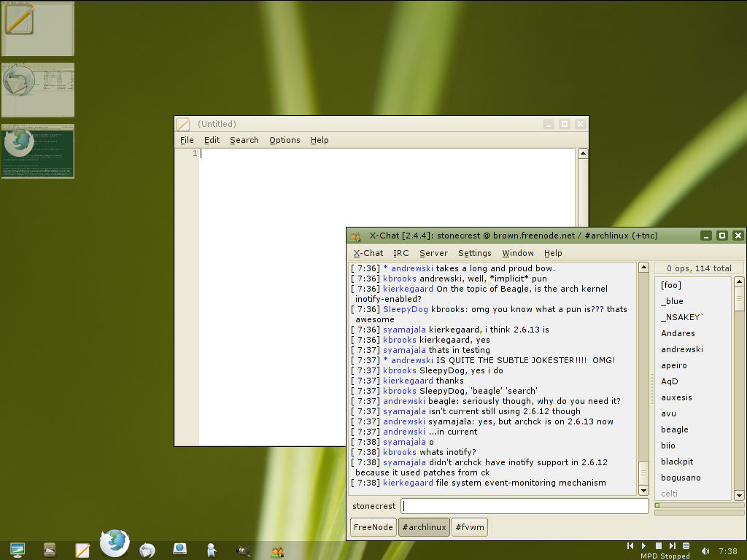Viewport: 747px width, 560px height.
Task: Launch the file drawer icon in the taskbar
Action: pos(50,550)
